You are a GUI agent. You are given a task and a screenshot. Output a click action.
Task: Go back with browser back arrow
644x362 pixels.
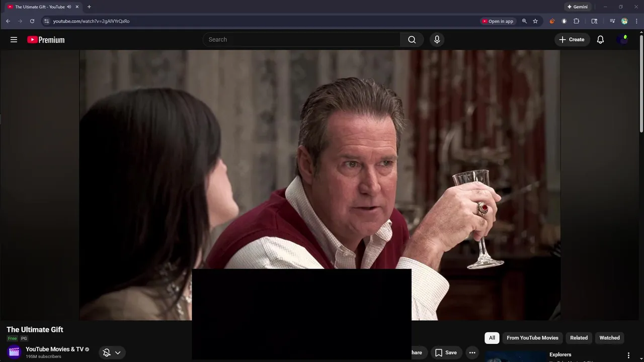(x=8, y=21)
